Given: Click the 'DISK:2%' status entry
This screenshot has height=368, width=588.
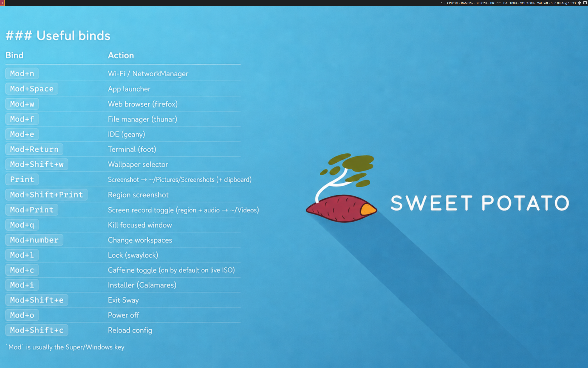Looking at the screenshot, I should click(x=481, y=3).
